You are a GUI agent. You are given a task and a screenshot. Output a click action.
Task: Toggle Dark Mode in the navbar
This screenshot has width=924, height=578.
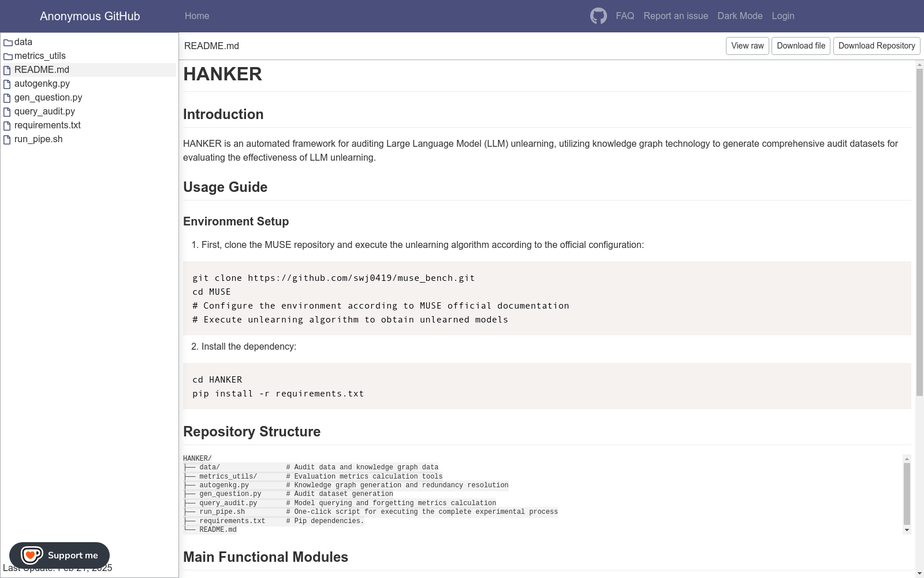tap(740, 16)
